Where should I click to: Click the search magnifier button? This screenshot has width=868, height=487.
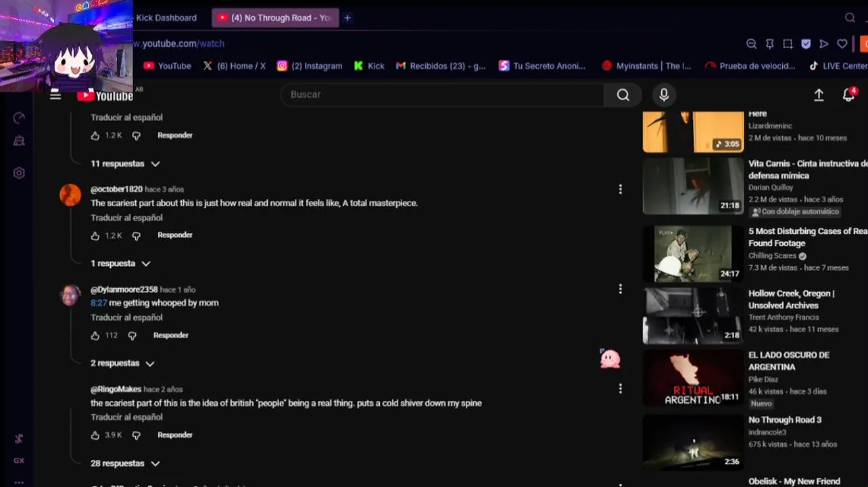click(623, 95)
